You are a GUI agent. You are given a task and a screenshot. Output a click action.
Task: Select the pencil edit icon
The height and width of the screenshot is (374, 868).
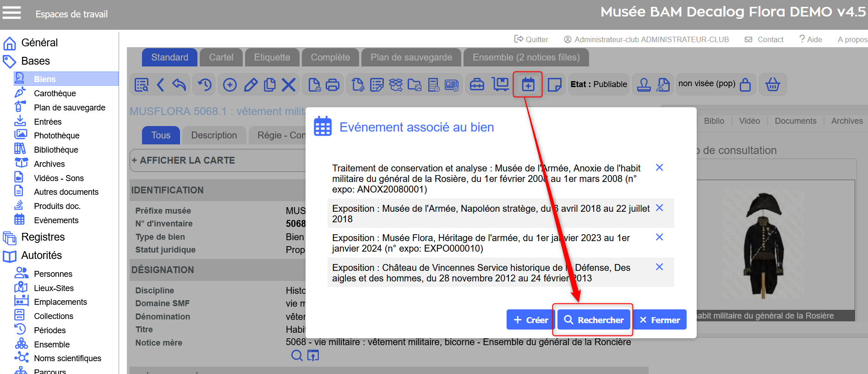pos(251,85)
